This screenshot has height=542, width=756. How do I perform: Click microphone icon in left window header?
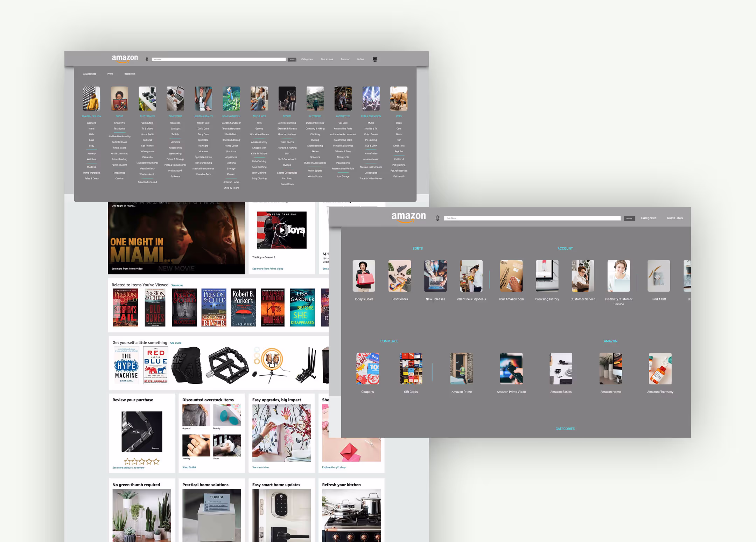click(147, 60)
